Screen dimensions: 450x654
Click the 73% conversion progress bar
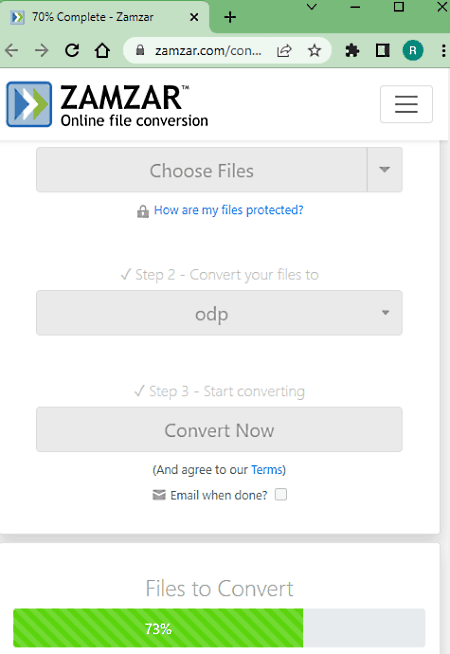tap(219, 628)
